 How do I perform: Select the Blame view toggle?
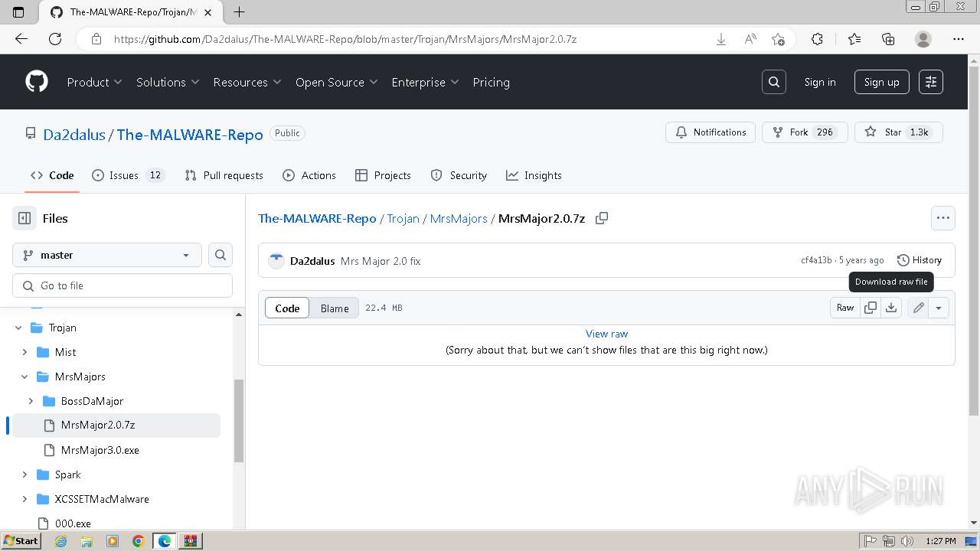[x=335, y=308]
